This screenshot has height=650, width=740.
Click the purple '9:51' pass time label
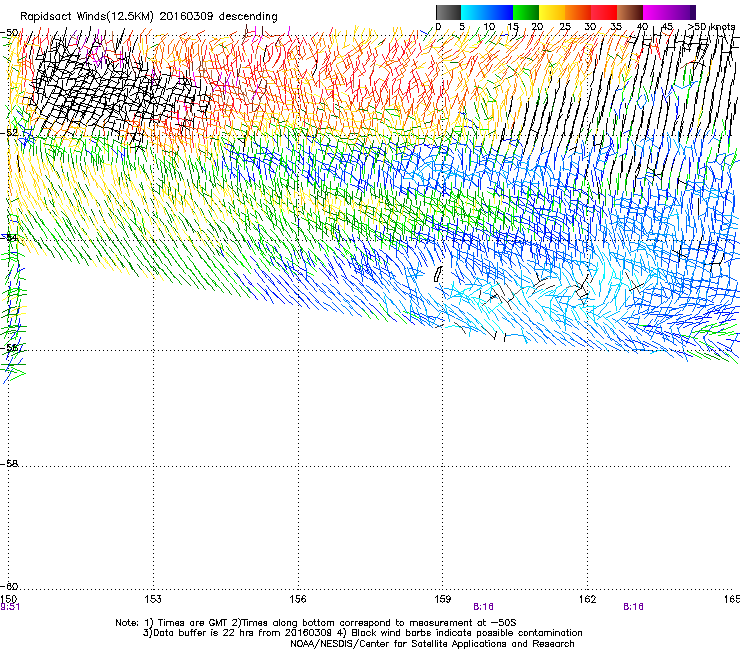coord(10,607)
